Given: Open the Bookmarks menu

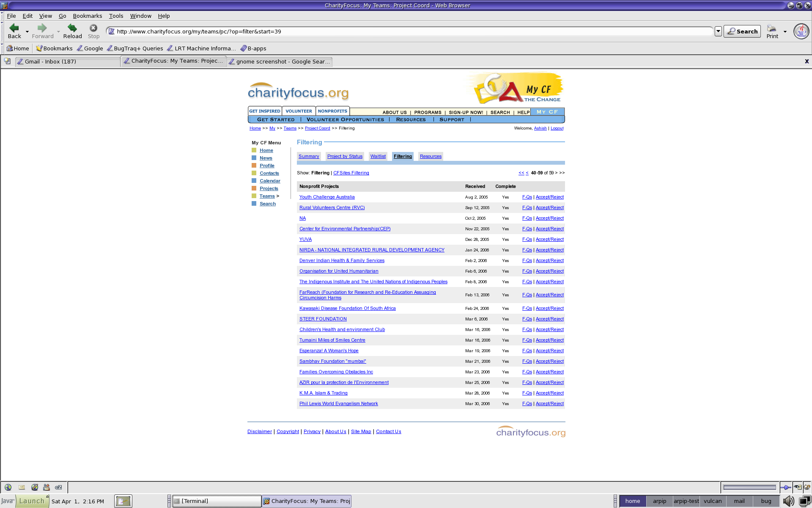Looking at the screenshot, I should [x=87, y=16].
